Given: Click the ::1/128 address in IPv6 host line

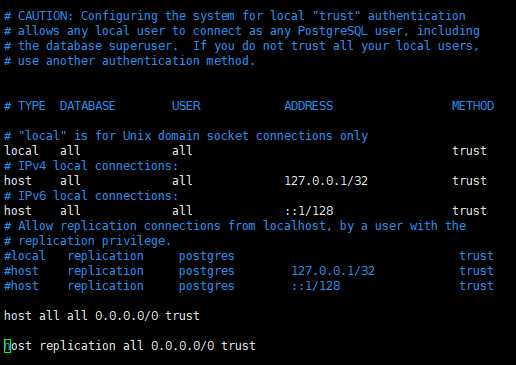Looking at the screenshot, I should [x=309, y=211].
